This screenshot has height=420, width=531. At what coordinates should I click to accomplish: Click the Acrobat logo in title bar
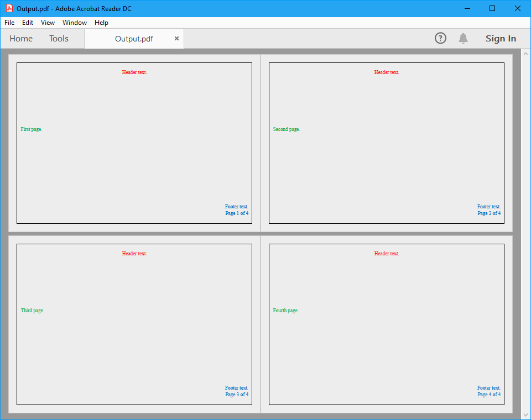pyautogui.click(x=9, y=8)
